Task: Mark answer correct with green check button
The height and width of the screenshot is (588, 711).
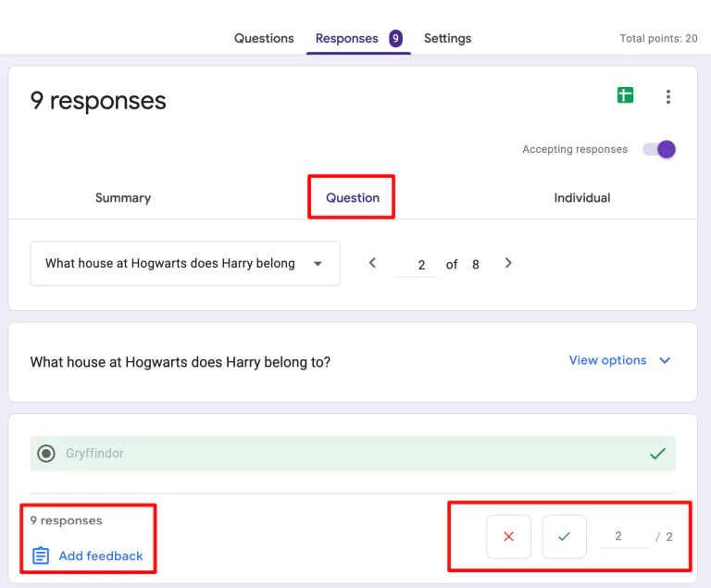Action: point(564,537)
